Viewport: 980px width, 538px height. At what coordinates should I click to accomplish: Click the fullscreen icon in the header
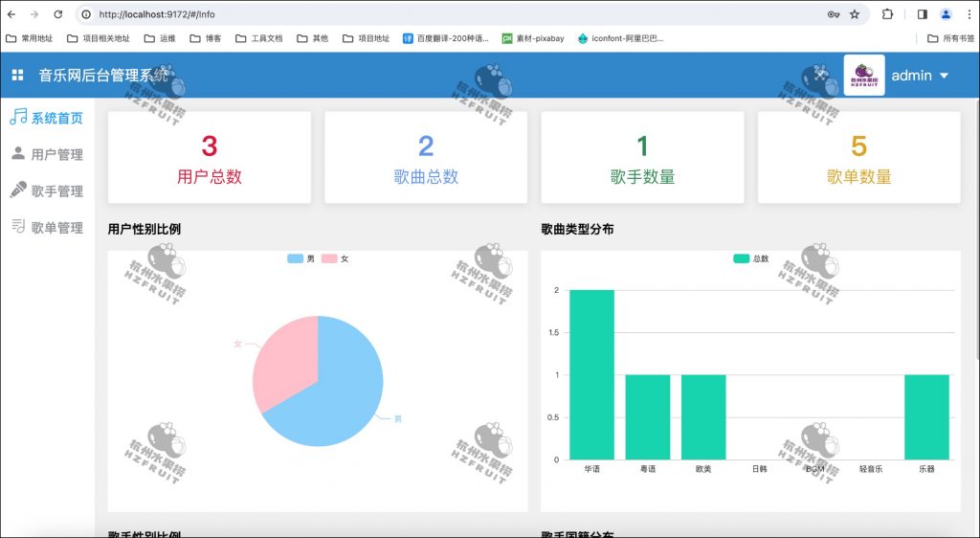(820, 76)
